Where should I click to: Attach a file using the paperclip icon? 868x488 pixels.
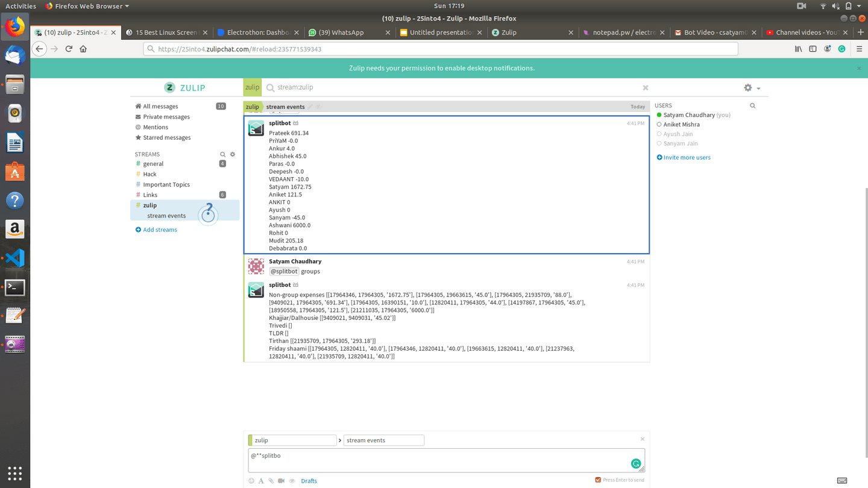[x=271, y=481]
